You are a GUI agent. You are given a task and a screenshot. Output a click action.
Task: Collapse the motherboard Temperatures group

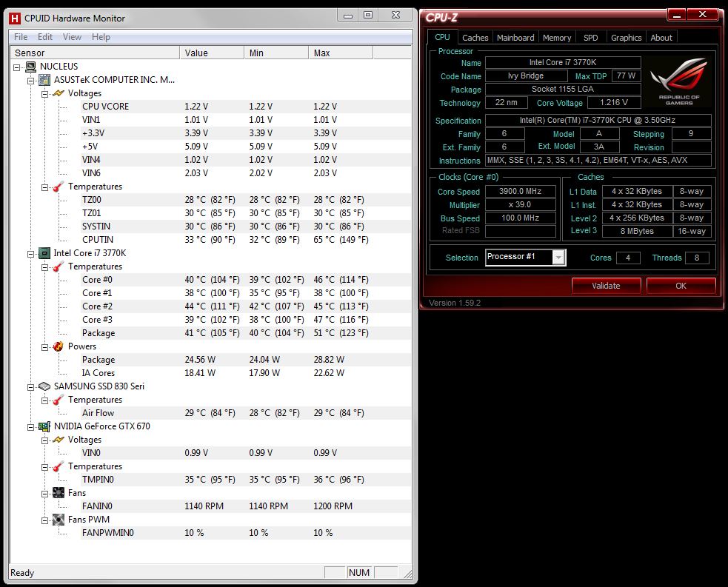[44, 187]
